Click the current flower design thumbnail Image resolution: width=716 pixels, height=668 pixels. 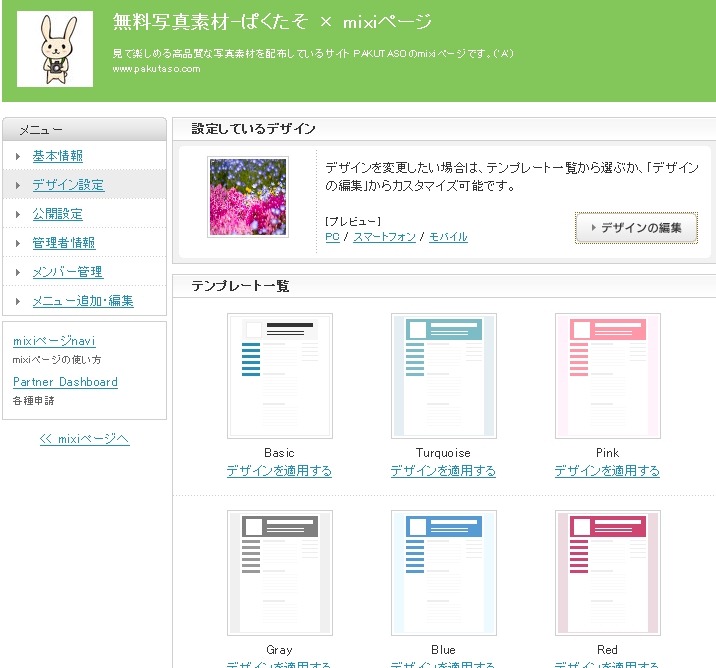(x=248, y=197)
